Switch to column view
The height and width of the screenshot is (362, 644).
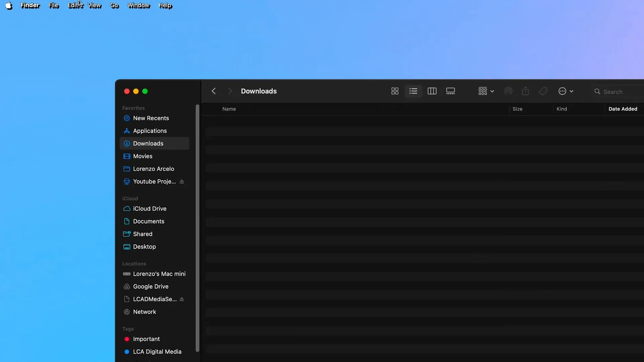pos(432,91)
